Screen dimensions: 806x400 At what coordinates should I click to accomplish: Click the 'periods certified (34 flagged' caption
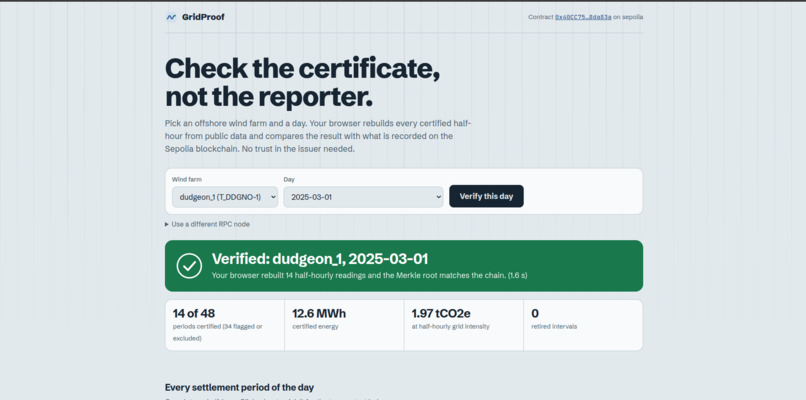click(217, 332)
